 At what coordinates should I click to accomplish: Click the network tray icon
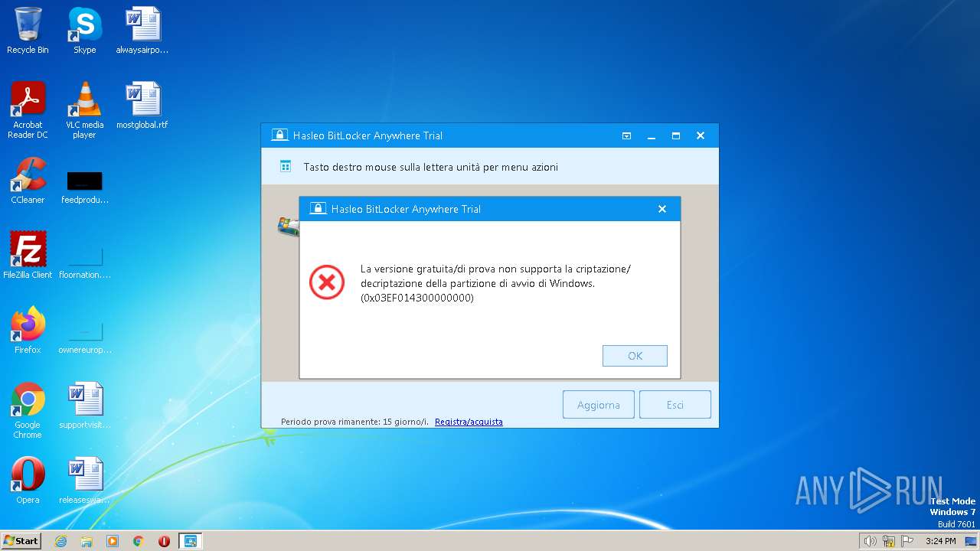tap(889, 541)
